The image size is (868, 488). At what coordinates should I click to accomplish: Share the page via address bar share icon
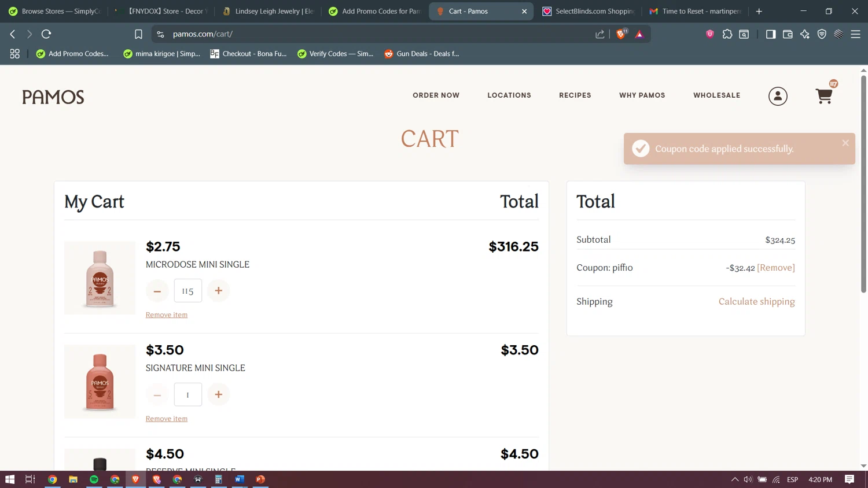pyautogui.click(x=600, y=34)
